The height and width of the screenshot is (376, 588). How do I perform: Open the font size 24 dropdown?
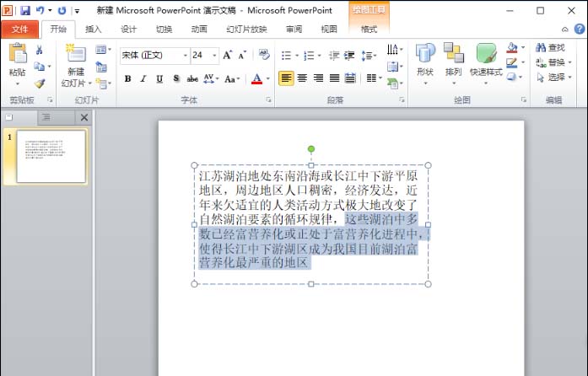[x=214, y=56]
